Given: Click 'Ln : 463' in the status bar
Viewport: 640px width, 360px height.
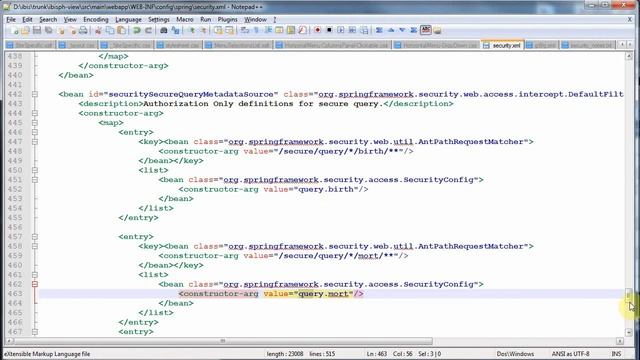Looking at the screenshot, I should click(x=377, y=354).
